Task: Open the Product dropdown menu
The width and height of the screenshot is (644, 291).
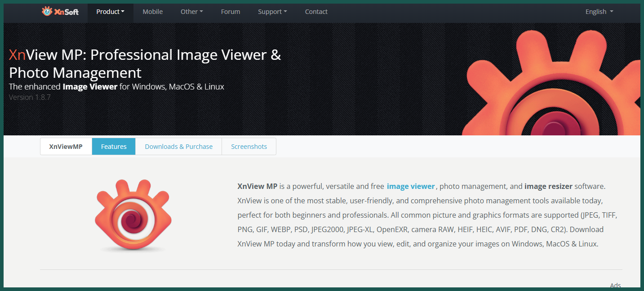Action: pos(111,12)
